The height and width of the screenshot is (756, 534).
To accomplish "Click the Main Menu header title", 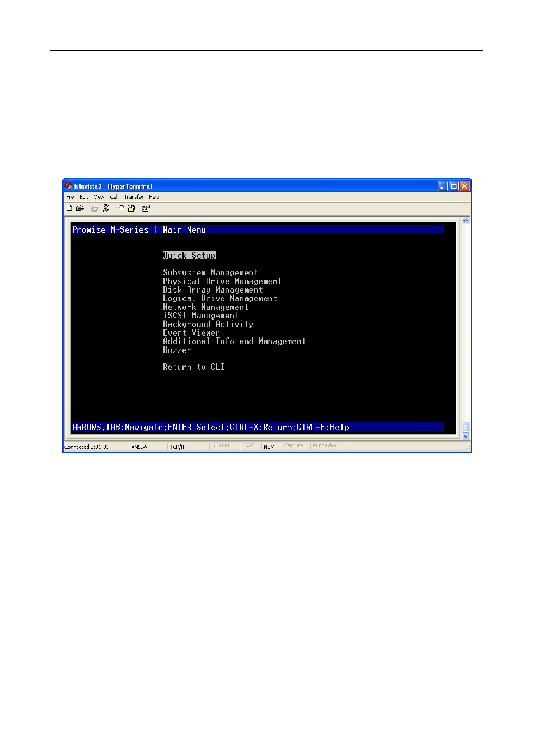I will [184, 230].
